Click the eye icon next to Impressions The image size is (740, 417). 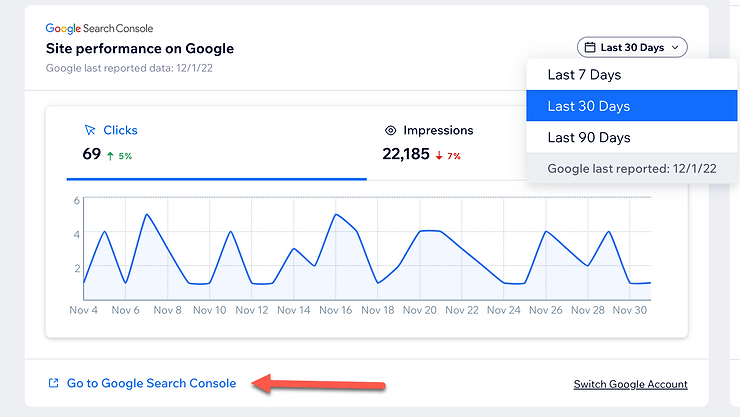[x=390, y=130]
